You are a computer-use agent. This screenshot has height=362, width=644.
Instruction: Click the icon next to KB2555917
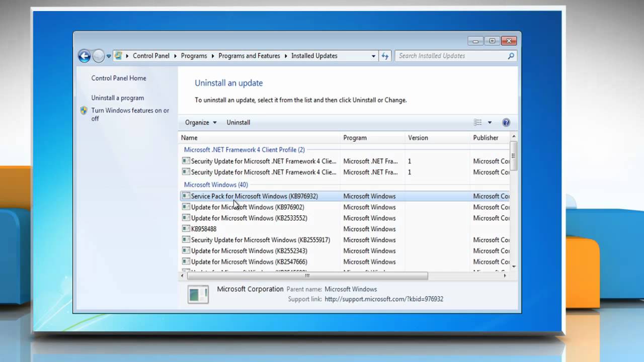pos(186,240)
